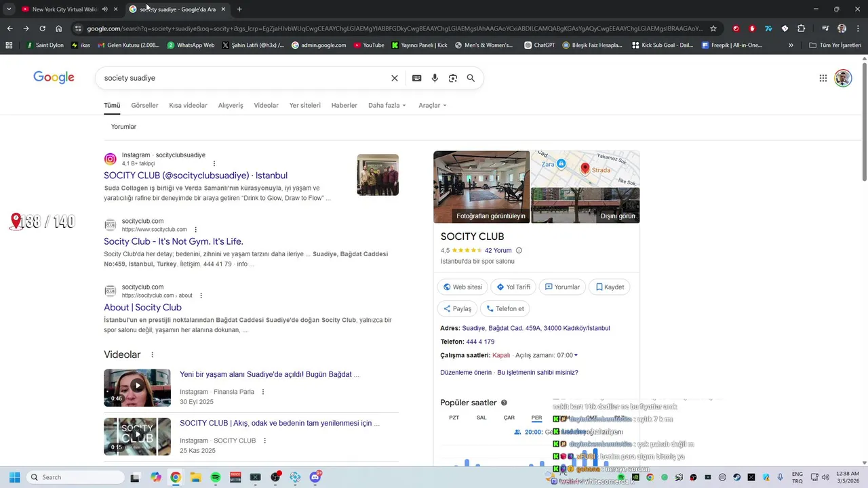Screen dimensions: 868x488
Task: Reload the current page
Action: (x=42, y=28)
